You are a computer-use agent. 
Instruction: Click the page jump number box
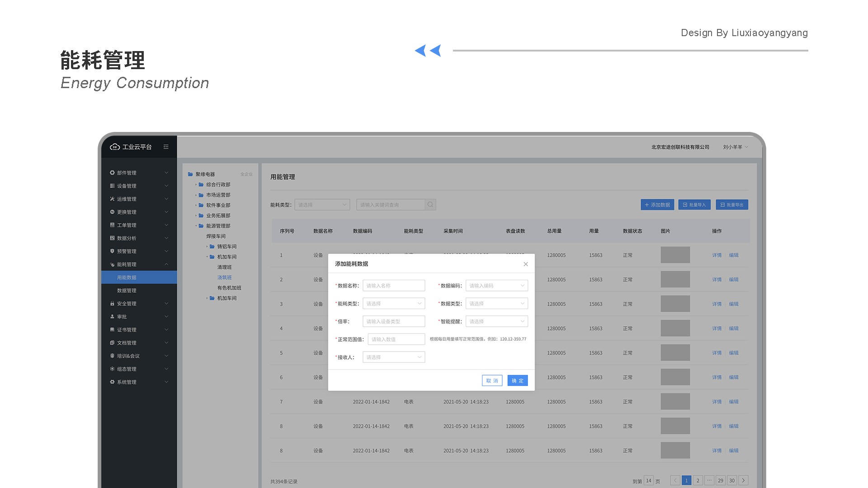click(649, 480)
